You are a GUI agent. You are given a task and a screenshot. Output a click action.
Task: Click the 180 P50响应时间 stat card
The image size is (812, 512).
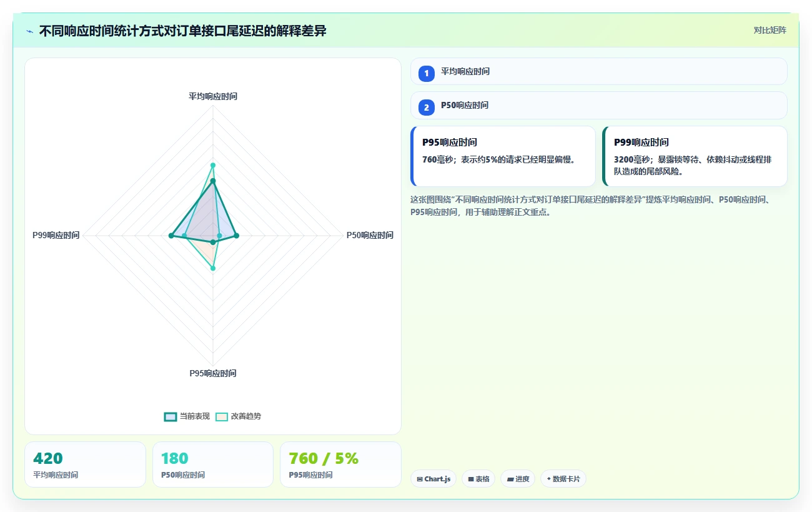point(213,464)
